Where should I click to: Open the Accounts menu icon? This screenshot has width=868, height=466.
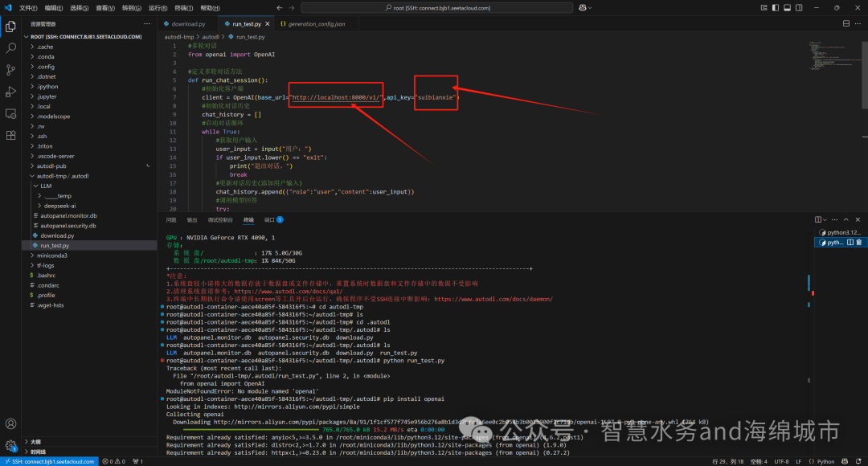coord(10,424)
